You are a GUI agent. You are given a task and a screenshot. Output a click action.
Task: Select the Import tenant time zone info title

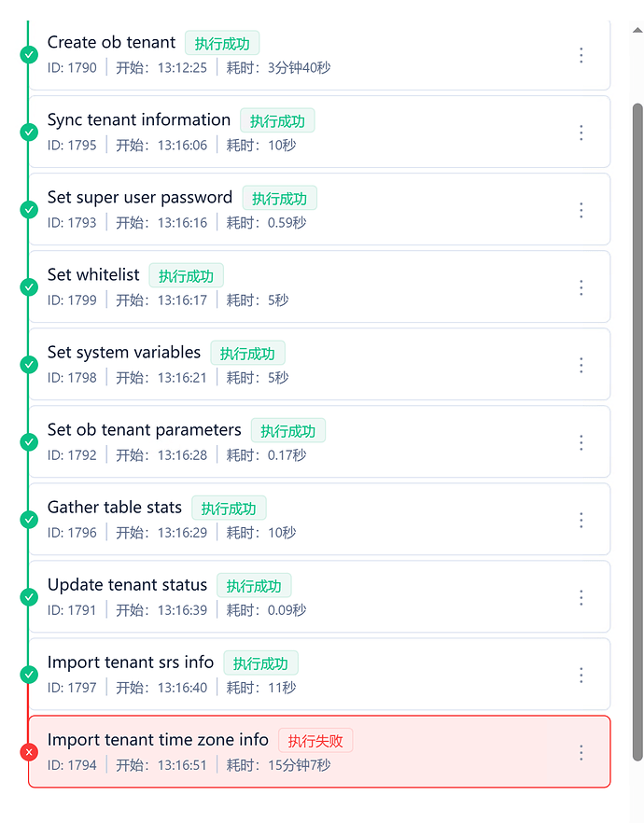point(158,740)
